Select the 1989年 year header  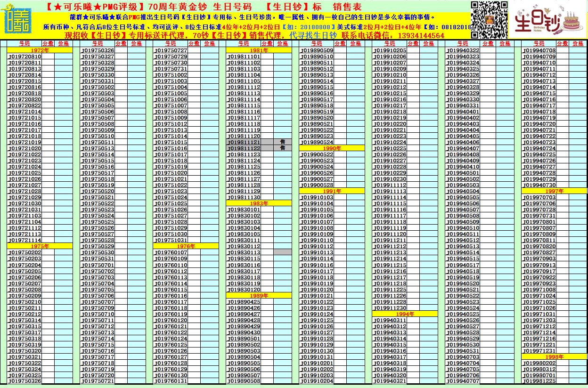tap(259, 296)
